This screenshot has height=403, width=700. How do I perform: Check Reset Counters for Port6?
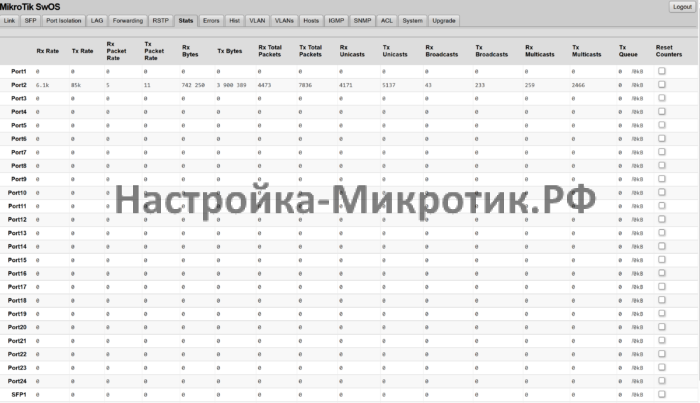tap(662, 138)
